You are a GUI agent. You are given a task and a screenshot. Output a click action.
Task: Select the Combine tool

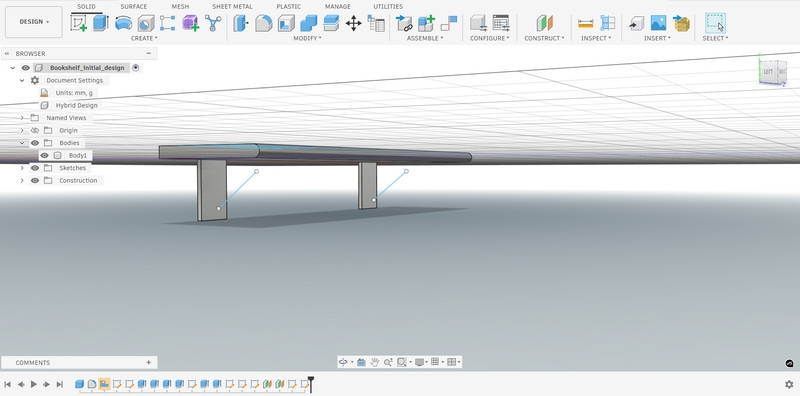(x=309, y=23)
